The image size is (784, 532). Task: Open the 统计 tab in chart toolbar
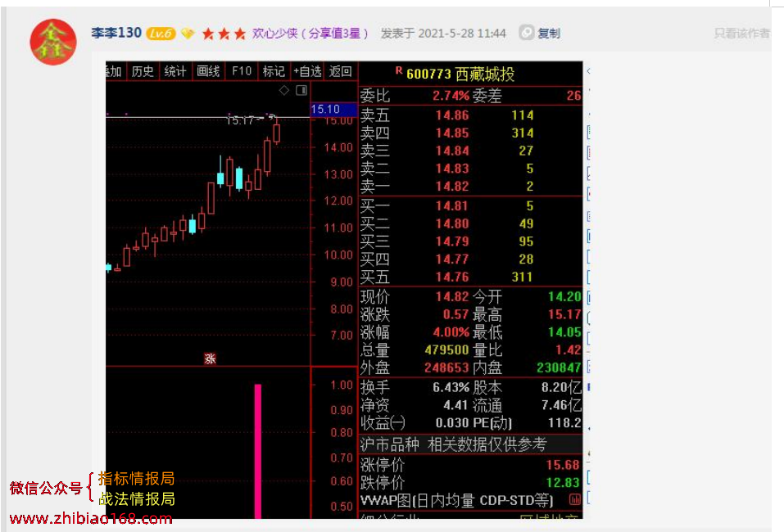click(175, 71)
